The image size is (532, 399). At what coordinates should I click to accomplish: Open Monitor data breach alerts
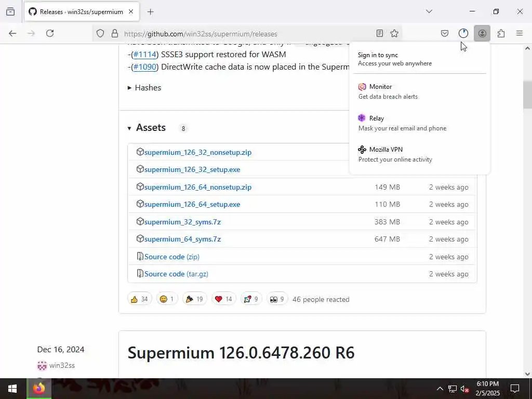tap(420, 91)
